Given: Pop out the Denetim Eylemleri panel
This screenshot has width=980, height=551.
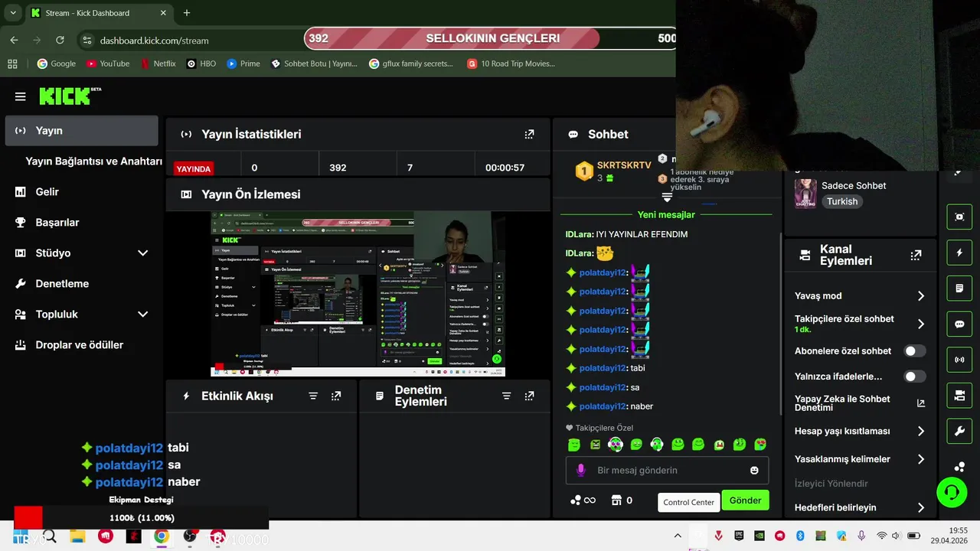Looking at the screenshot, I should (x=529, y=396).
